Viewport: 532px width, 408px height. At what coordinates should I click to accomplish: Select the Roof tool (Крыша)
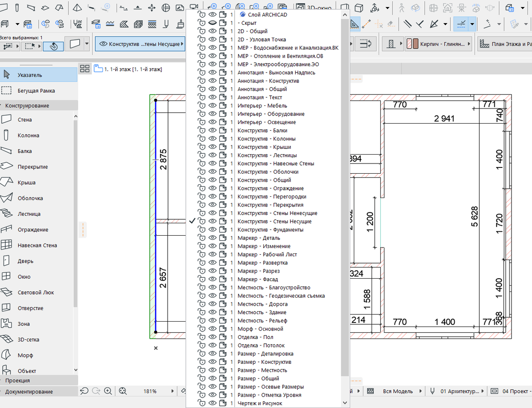click(36, 183)
